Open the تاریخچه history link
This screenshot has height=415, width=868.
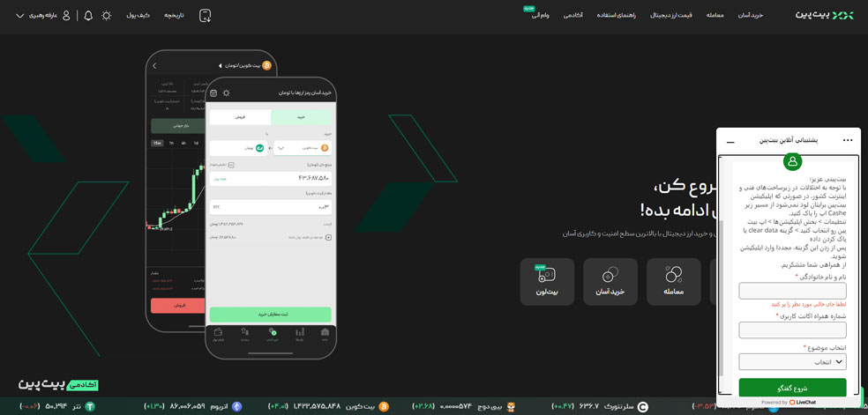173,16
